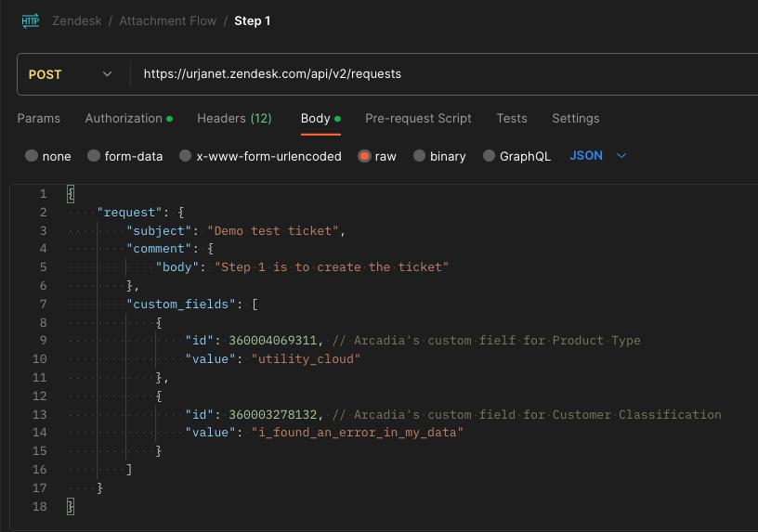Click line number 1 in the editor
The width and height of the screenshot is (758, 532).
pyautogui.click(x=43, y=194)
